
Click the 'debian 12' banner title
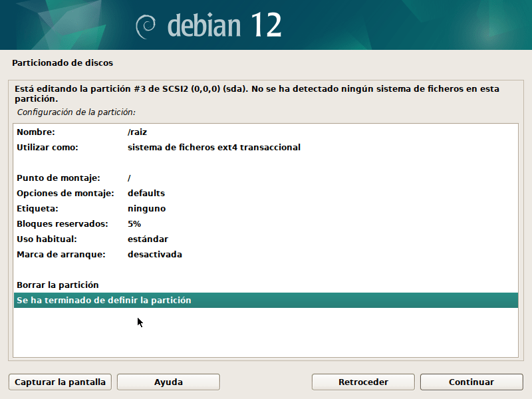tap(224, 25)
